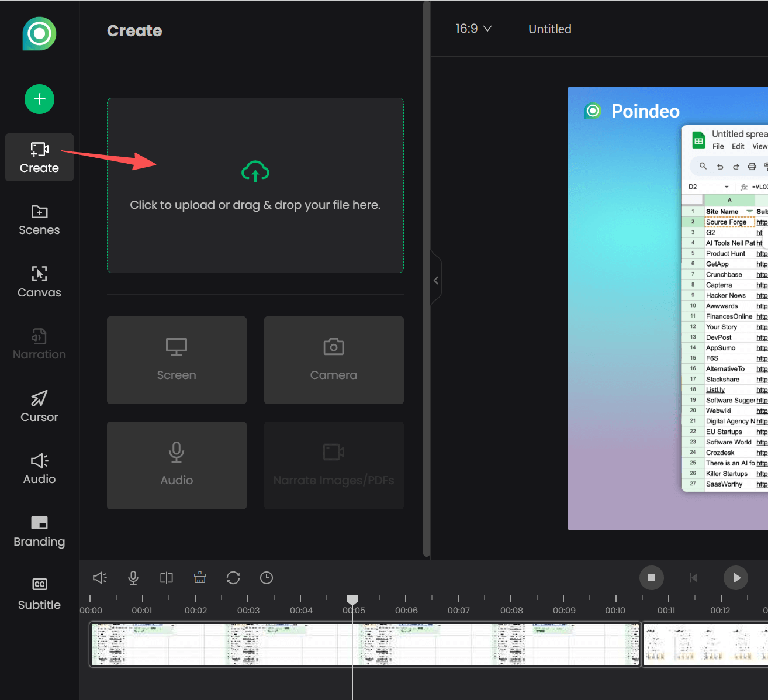Collapse the Create side panel with chevron
The width and height of the screenshot is (768, 700).
point(436,280)
